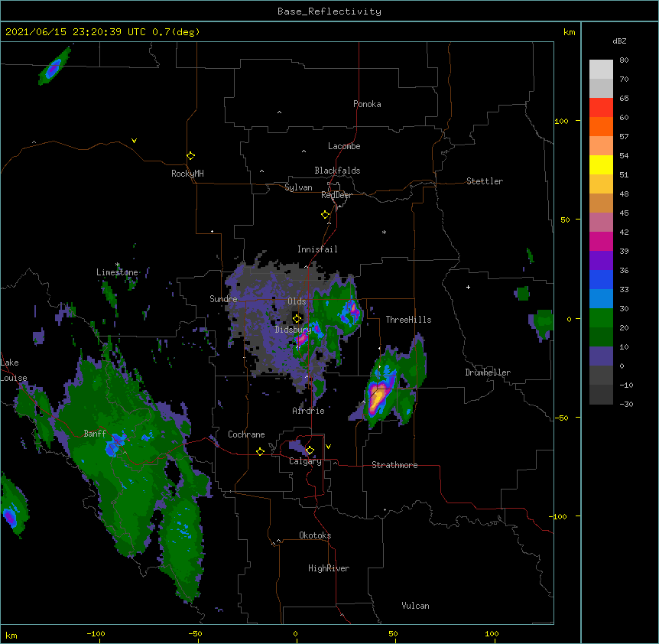Click the Lake Louise label at left edge

(14, 370)
